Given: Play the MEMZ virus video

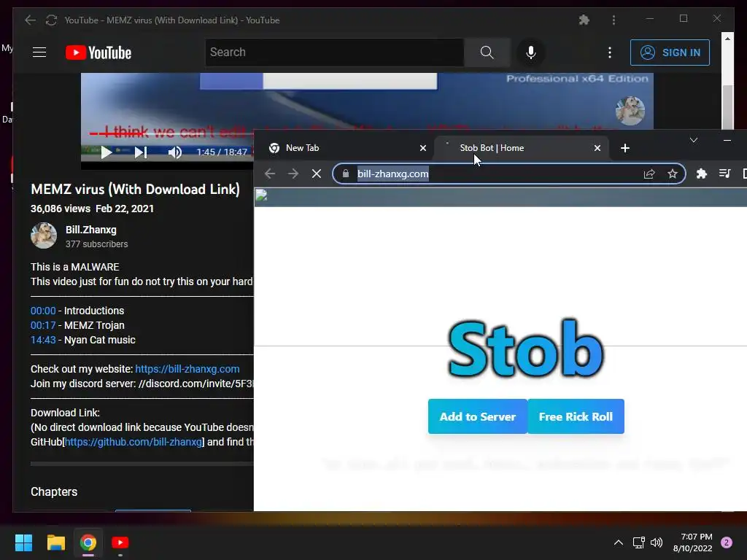Looking at the screenshot, I should coord(107,152).
